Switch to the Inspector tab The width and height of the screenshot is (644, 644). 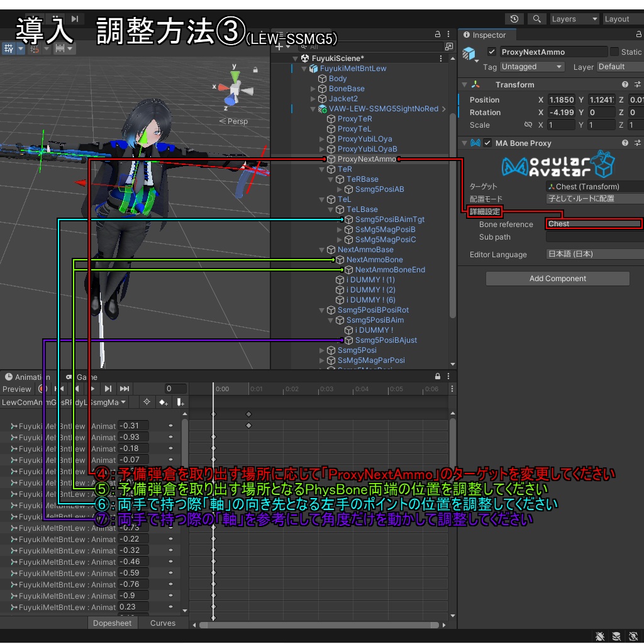(487, 35)
